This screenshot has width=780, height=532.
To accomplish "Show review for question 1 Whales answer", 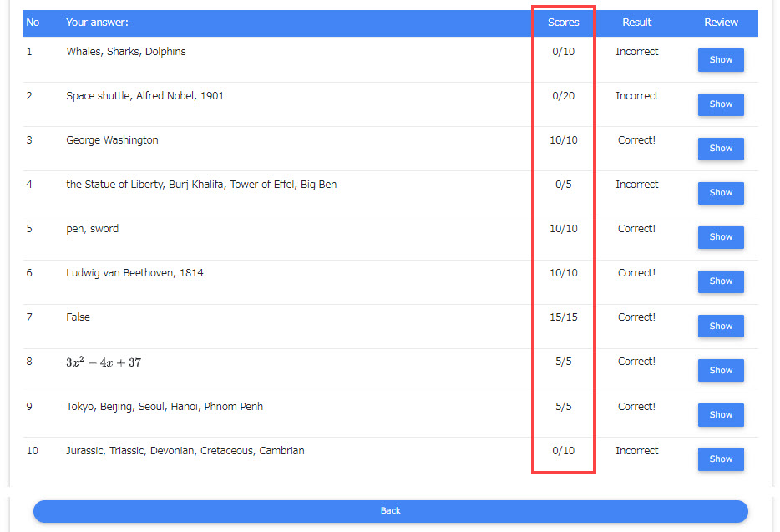I will pyautogui.click(x=720, y=60).
